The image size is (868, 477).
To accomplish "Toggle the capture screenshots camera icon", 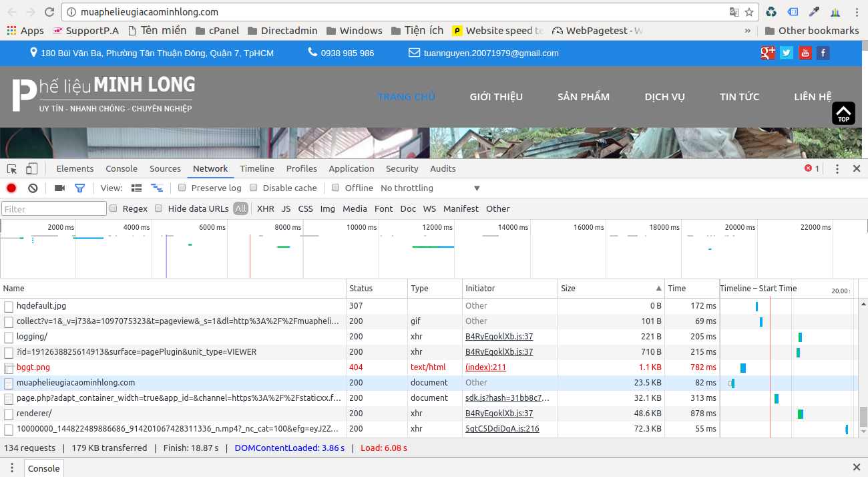I will click(59, 188).
